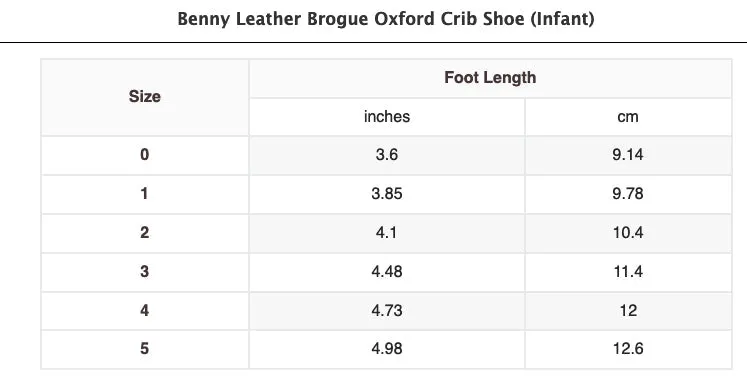This screenshot has height=392, width=747.
Task: Click size 3 row label
Action: [x=145, y=272]
